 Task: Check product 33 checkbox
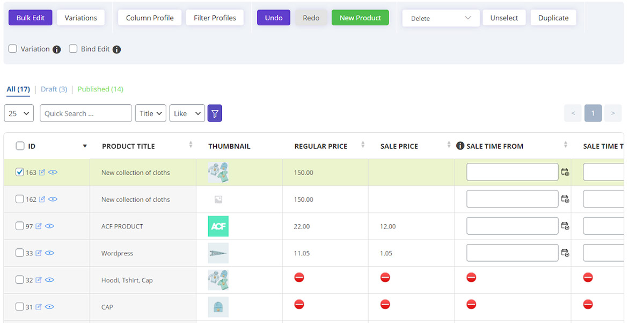20,253
